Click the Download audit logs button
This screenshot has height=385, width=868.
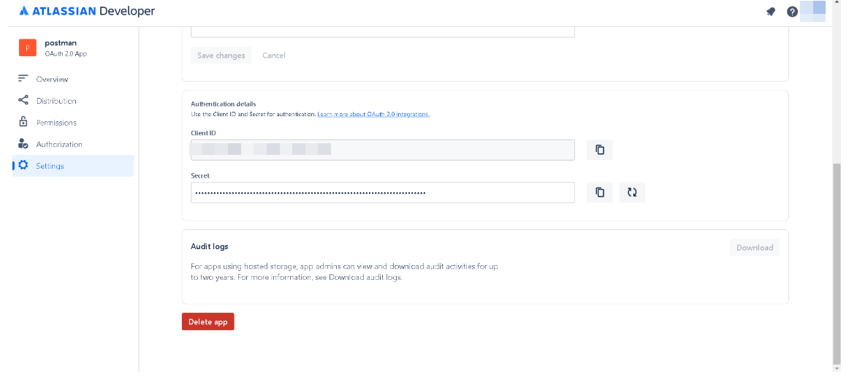tap(754, 248)
